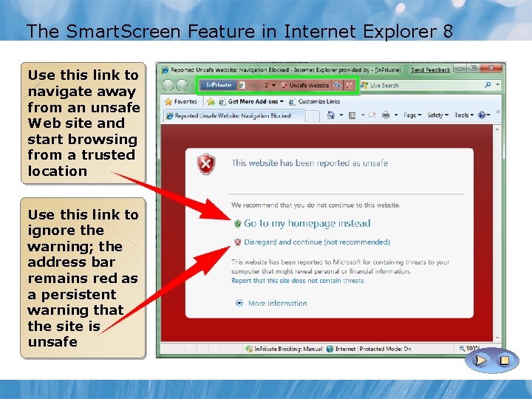Expand the command bar overflow chevron
This screenshot has height=399, width=532.
[x=498, y=112]
